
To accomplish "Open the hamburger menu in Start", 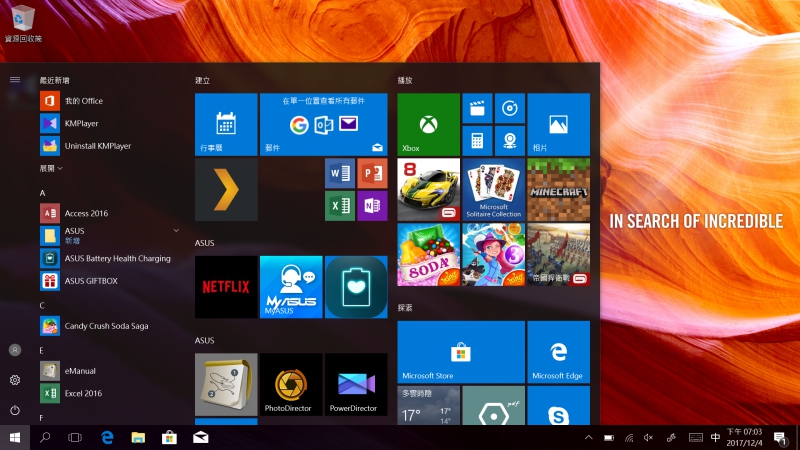I will click(15, 80).
